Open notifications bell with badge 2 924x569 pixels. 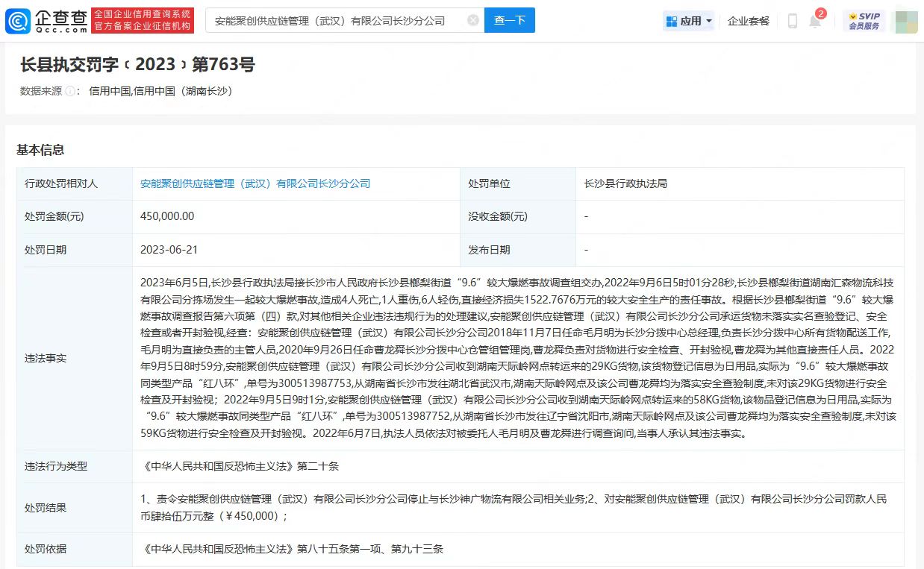tap(815, 20)
